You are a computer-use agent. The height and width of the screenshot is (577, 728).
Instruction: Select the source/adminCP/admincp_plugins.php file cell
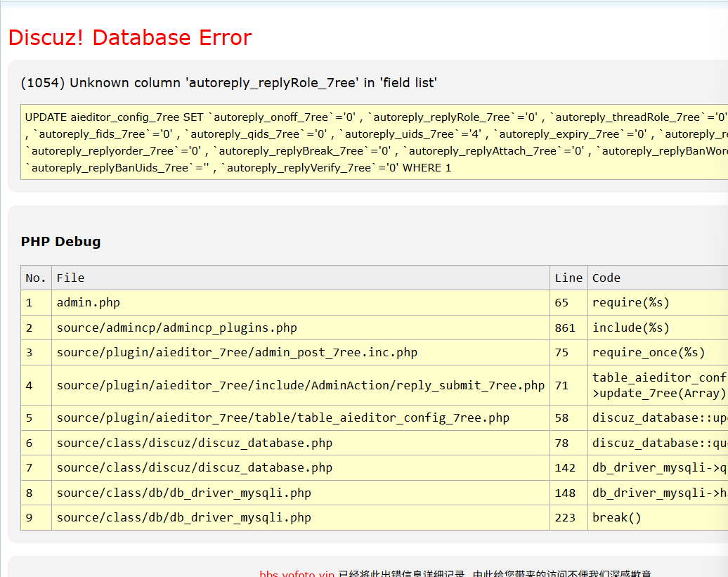click(177, 328)
